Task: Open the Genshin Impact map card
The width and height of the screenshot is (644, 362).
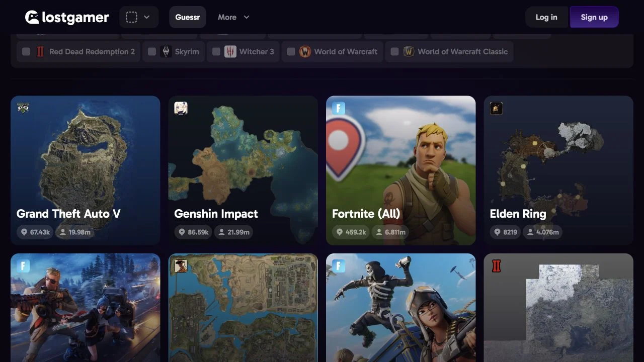Action: [x=243, y=170]
